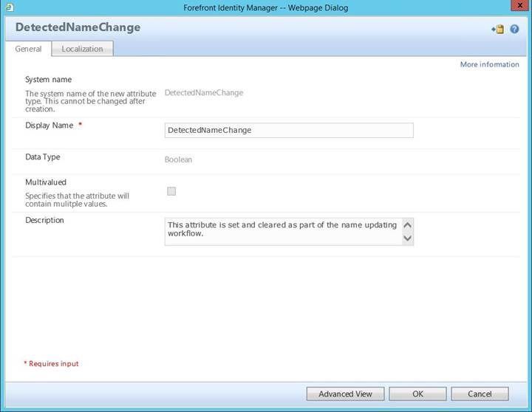
Task: Click into the Display Name input field
Action: click(289, 130)
